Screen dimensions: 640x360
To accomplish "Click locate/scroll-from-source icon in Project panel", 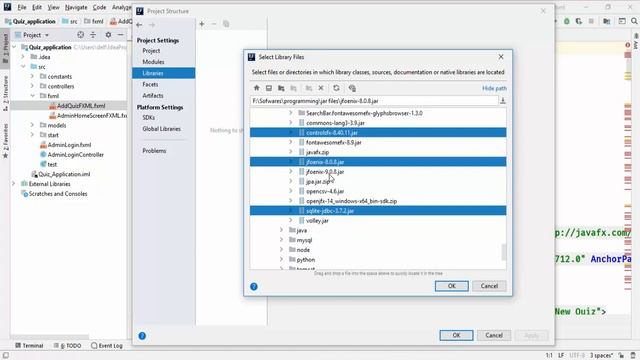I will point(80,35).
